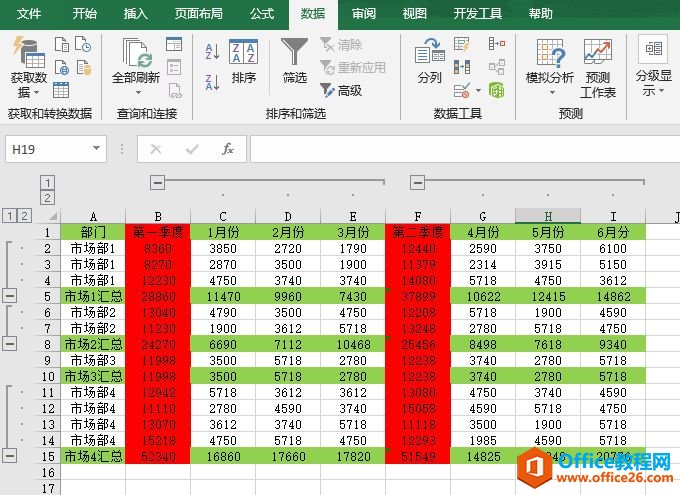The width and height of the screenshot is (680, 495).
Task: Switch to the 插入 tab
Action: [135, 14]
